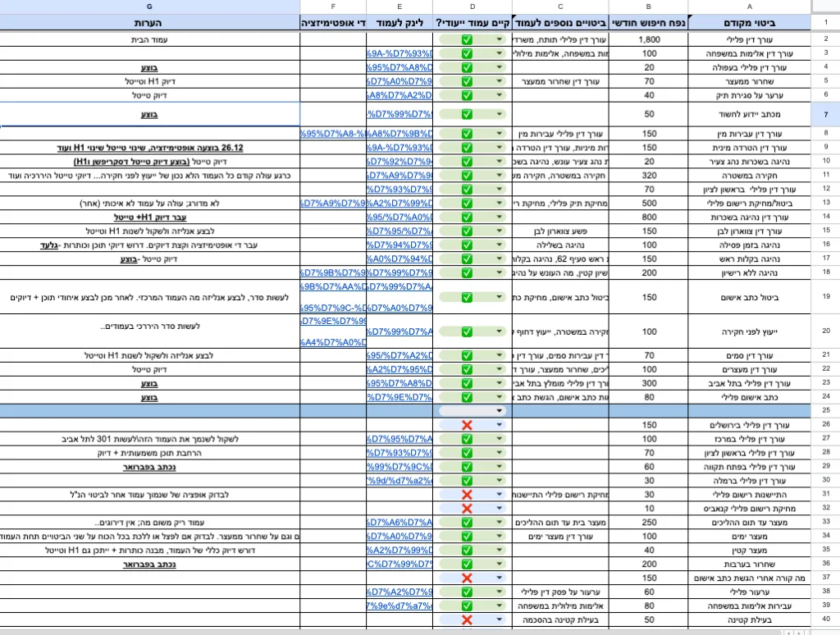Click green checkmark in row 12
Image resolution: width=840 pixels, height=635 pixels.
pyautogui.click(x=467, y=190)
